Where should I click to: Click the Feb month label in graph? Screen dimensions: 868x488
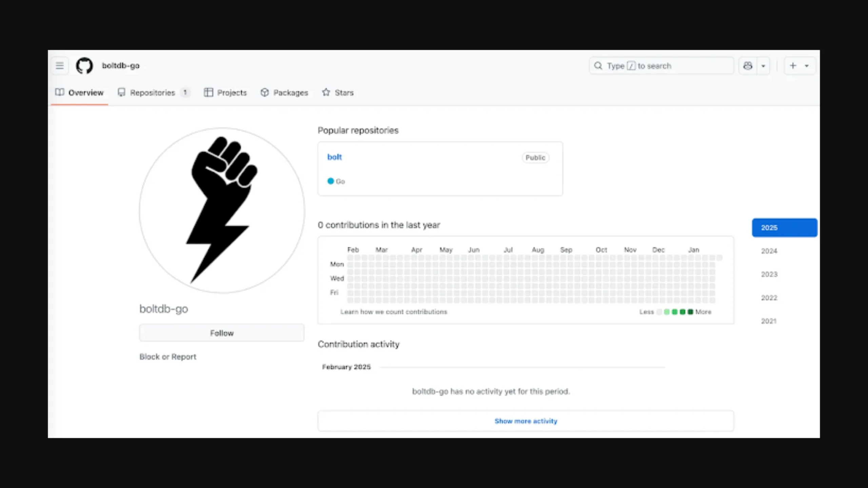pos(353,250)
